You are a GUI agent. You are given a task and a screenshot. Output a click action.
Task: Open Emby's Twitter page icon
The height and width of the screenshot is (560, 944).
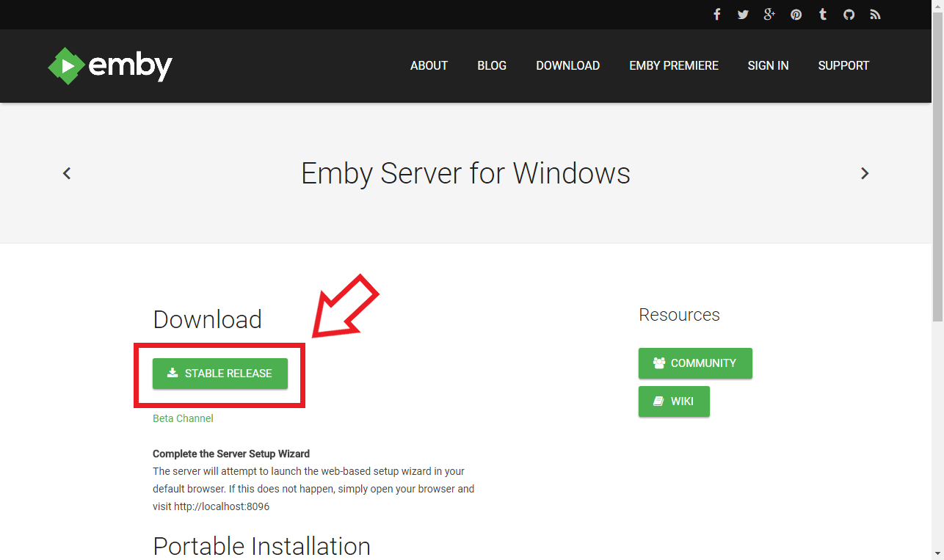[x=743, y=15]
